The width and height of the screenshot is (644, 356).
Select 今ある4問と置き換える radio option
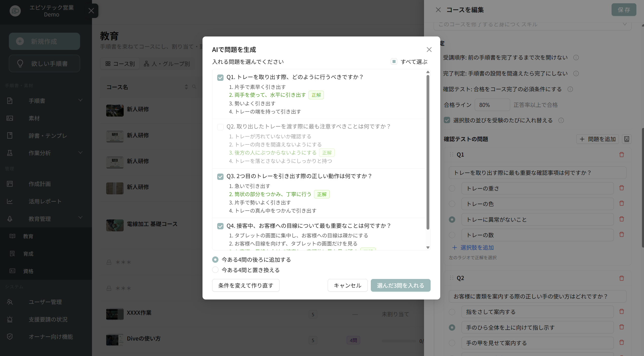(215, 270)
